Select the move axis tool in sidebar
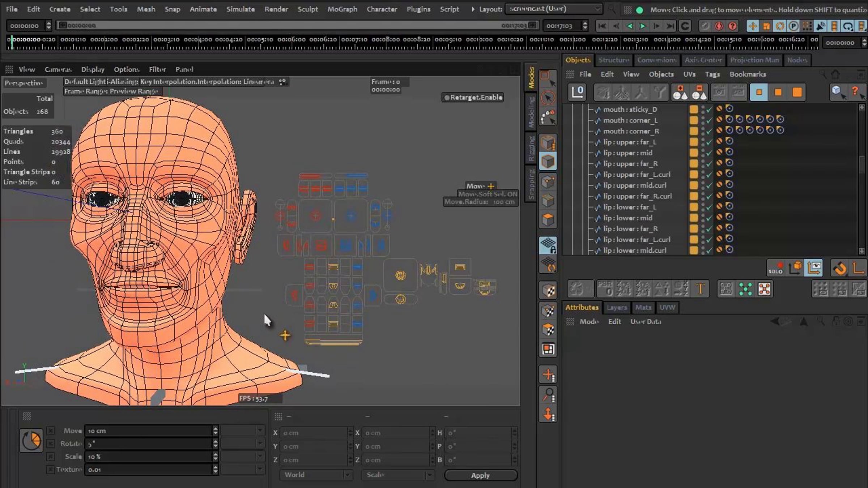868x488 pixels. [548, 375]
